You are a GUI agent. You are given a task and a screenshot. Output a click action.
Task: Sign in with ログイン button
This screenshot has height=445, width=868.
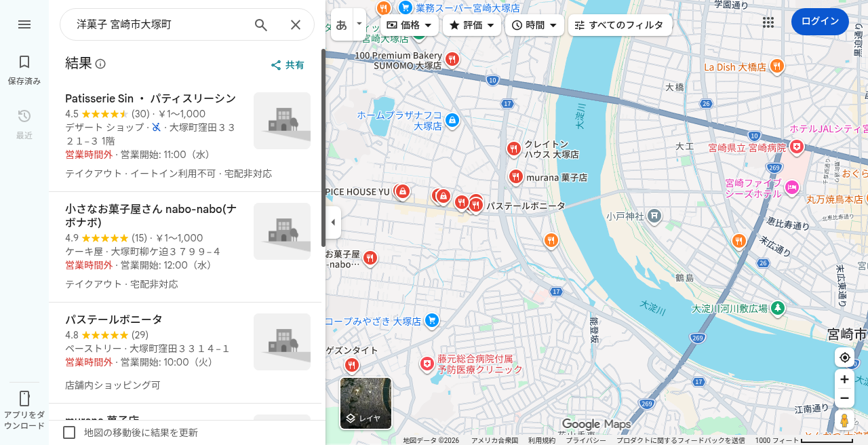(x=820, y=22)
